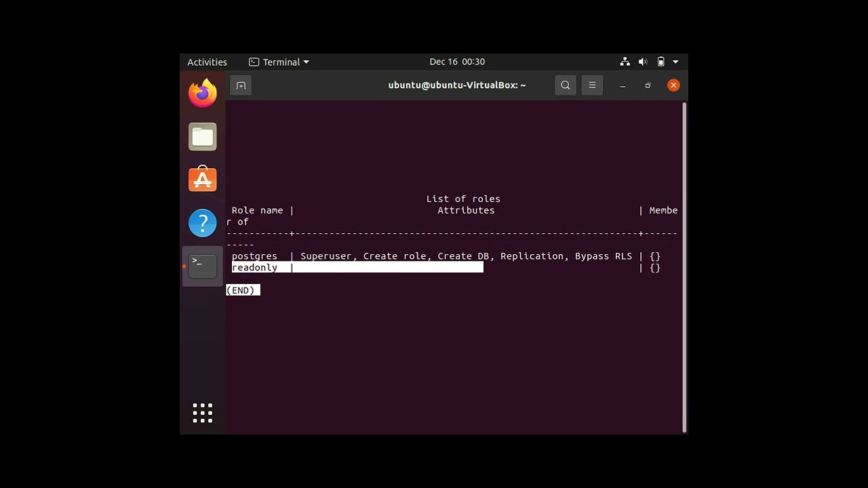Image resolution: width=868 pixels, height=488 pixels.
Task: Open terminal hamburger menu
Action: pos(592,85)
